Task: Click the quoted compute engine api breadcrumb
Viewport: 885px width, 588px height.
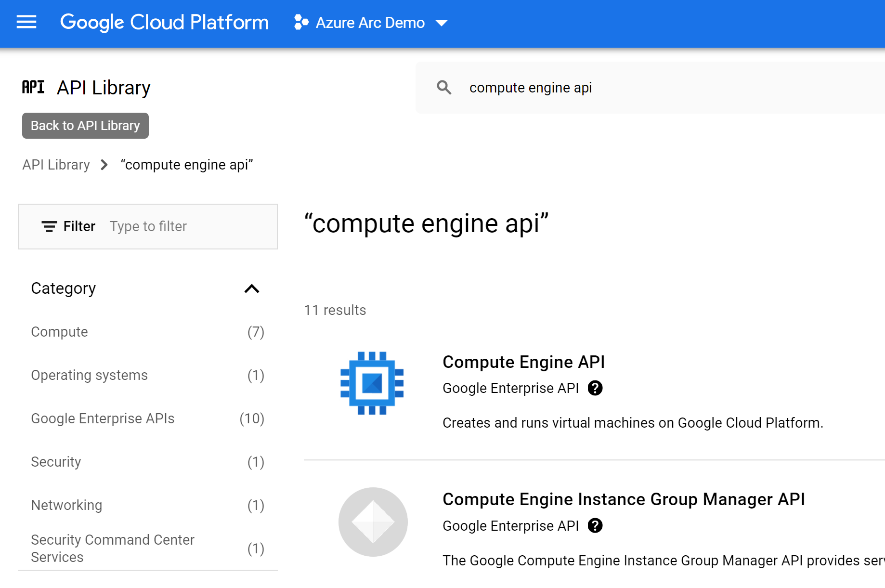Action: click(x=187, y=165)
